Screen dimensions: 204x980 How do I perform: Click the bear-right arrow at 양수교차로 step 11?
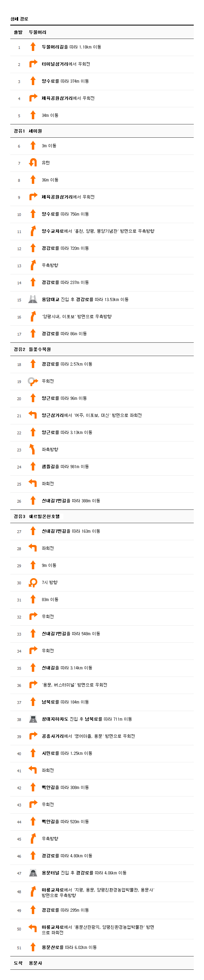33,231
